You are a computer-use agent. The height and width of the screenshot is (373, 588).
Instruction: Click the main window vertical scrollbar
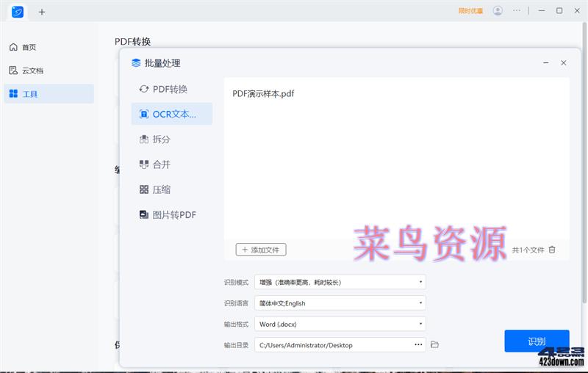tap(584, 163)
